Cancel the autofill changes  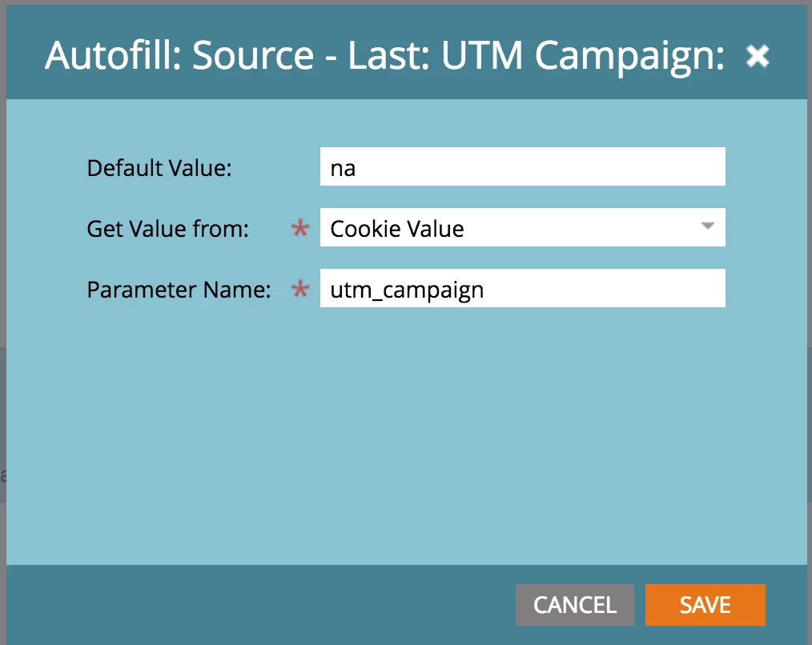(574, 605)
